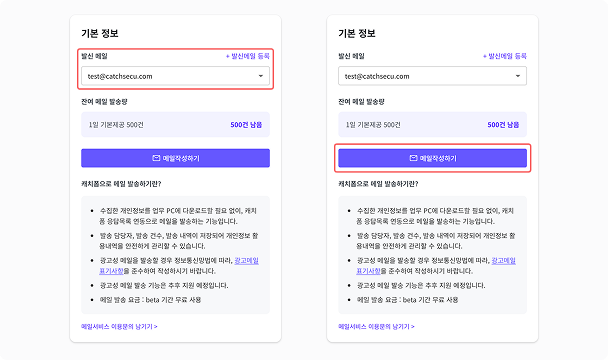Click 기본 정보 heading in left card
Screen dimensions: 608x360
pos(100,33)
